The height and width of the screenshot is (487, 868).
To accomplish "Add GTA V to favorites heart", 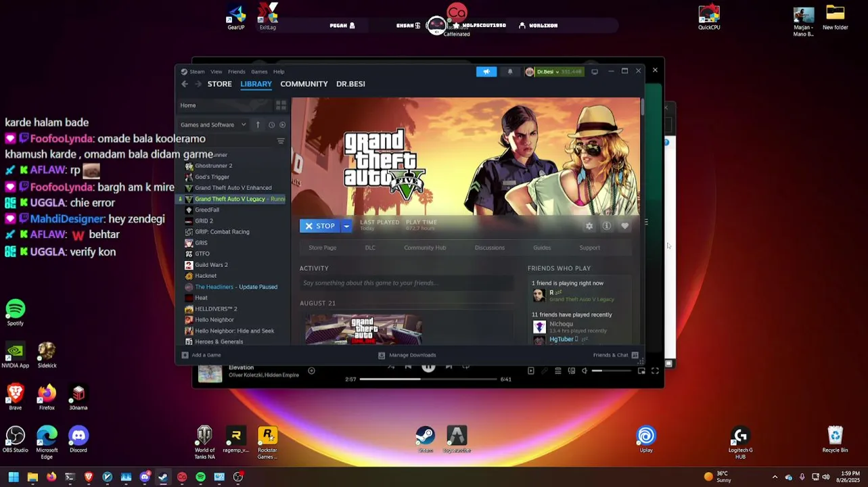I will pyautogui.click(x=625, y=226).
